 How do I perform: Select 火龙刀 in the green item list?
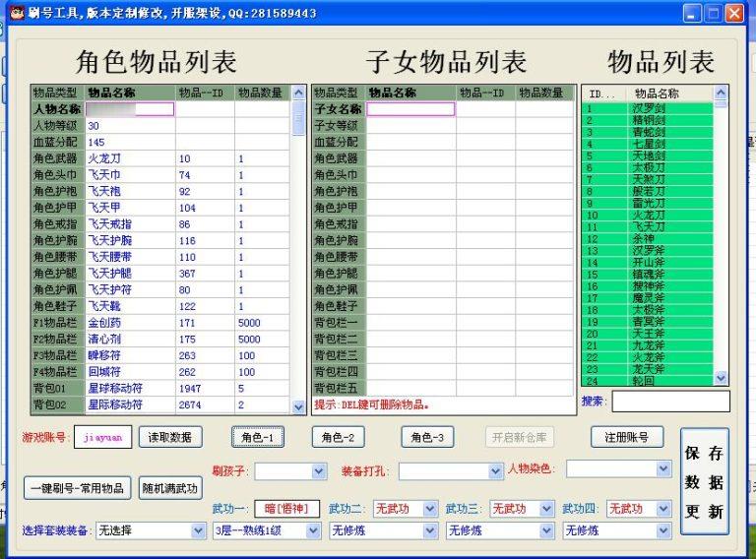tap(650, 215)
